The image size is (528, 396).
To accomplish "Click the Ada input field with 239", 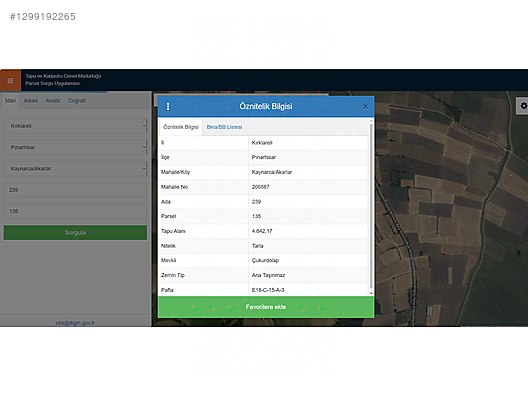I will [x=76, y=190].
